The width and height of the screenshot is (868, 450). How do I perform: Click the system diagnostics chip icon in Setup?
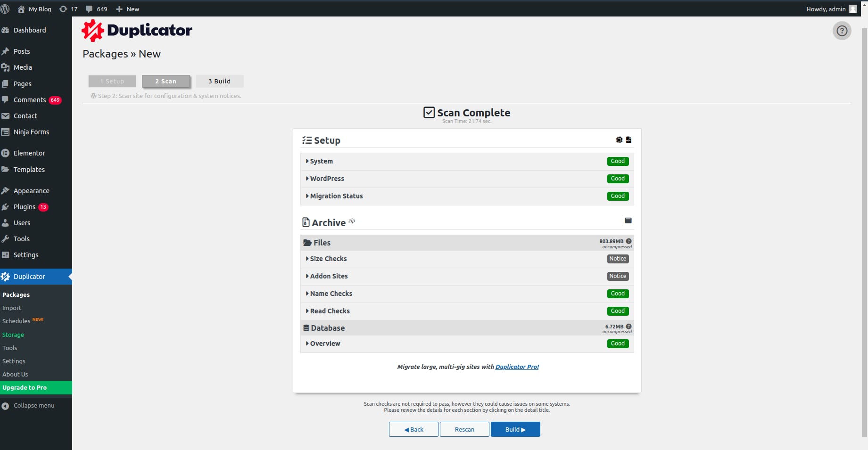(619, 140)
